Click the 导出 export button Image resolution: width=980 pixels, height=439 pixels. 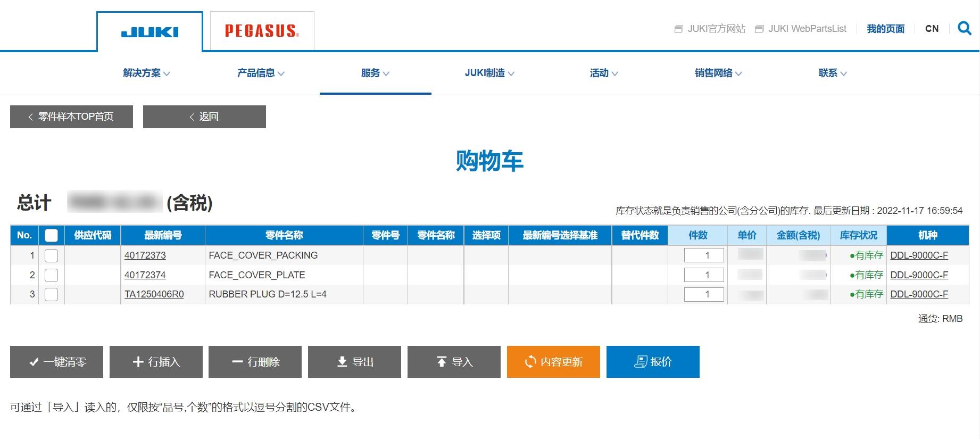coord(354,362)
